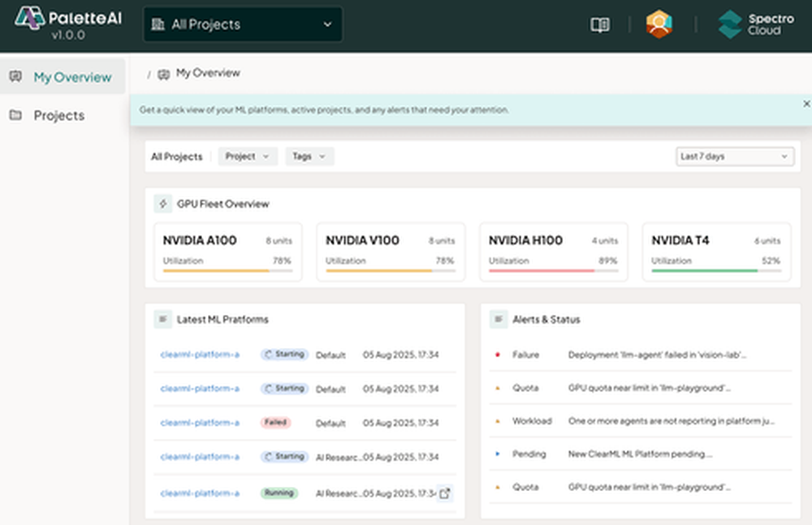Viewport: 812px width, 525px height.
Task: Open the Tags filter dropdown
Action: [x=309, y=156]
